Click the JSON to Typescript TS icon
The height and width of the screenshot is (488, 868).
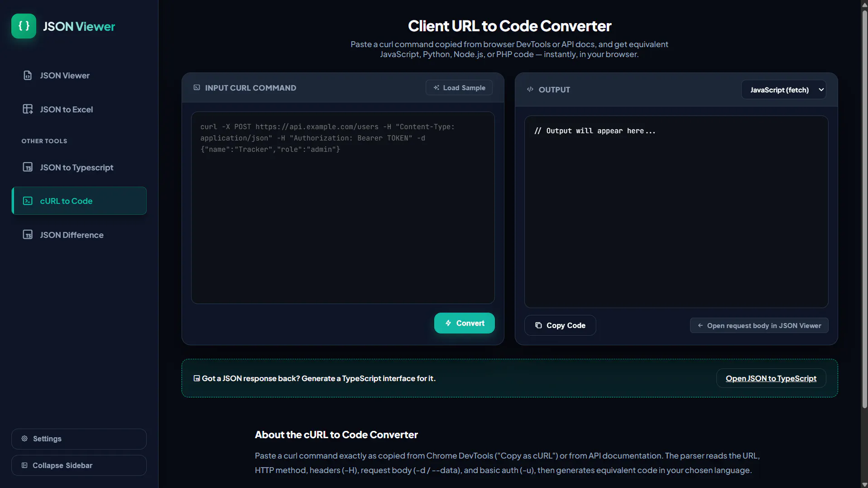pyautogui.click(x=28, y=167)
